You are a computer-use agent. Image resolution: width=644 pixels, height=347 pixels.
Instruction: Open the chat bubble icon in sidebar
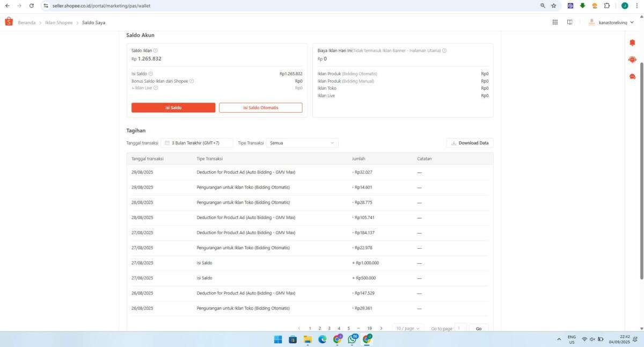(x=632, y=77)
